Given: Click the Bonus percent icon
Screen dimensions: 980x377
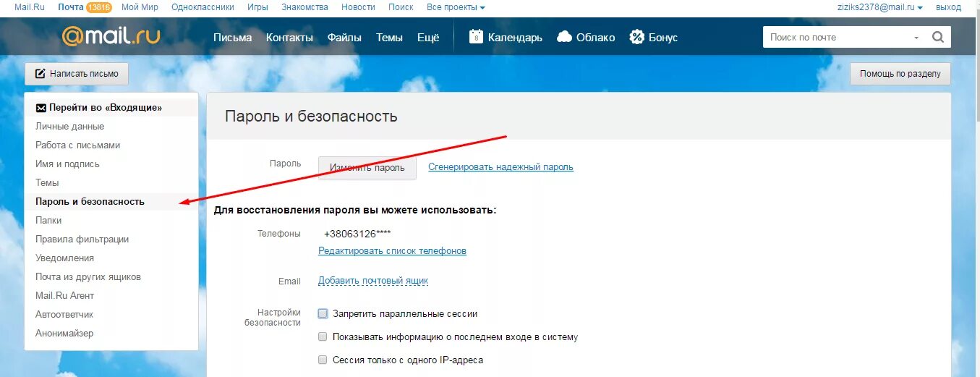Looking at the screenshot, I should tap(636, 37).
